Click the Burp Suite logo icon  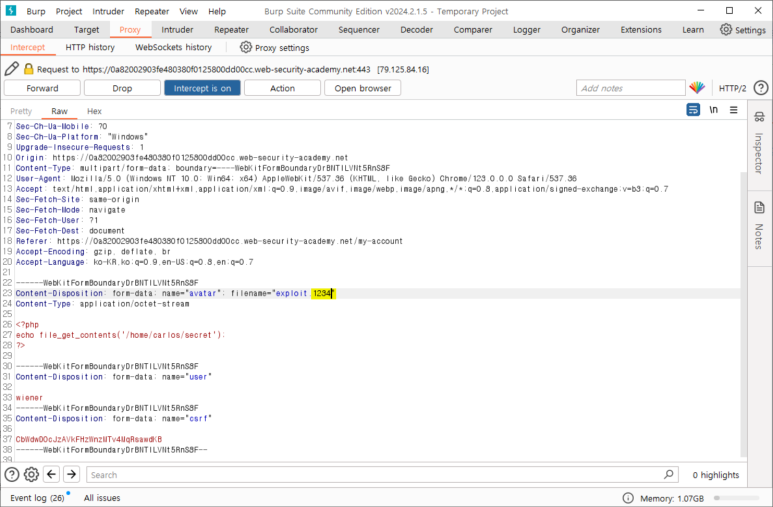pyautogui.click(x=10, y=10)
